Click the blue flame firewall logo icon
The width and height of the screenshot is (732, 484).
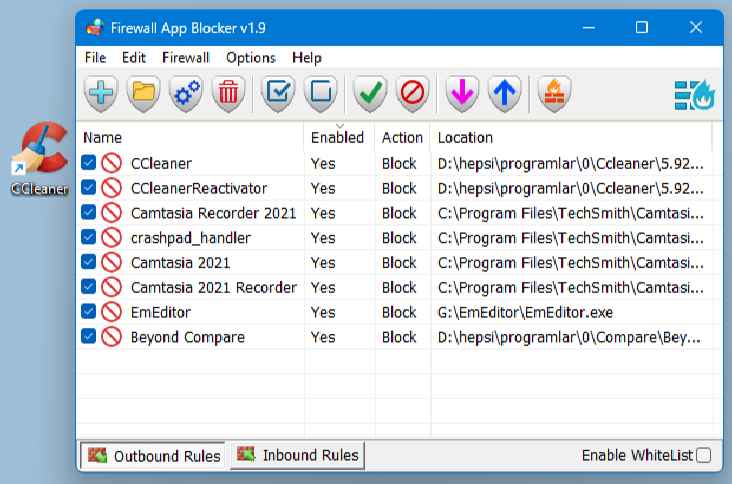[x=693, y=94]
